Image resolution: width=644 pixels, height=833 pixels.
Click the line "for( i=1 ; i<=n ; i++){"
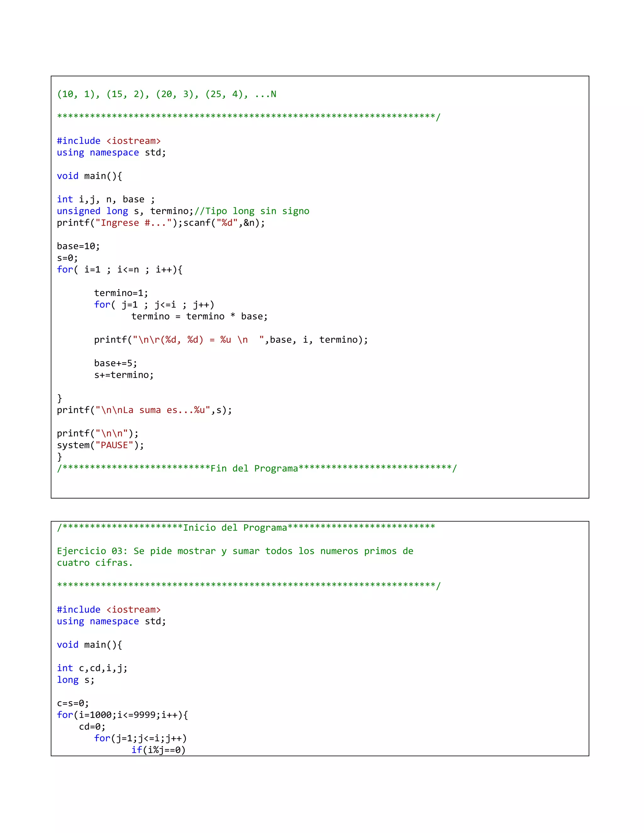pos(120,270)
